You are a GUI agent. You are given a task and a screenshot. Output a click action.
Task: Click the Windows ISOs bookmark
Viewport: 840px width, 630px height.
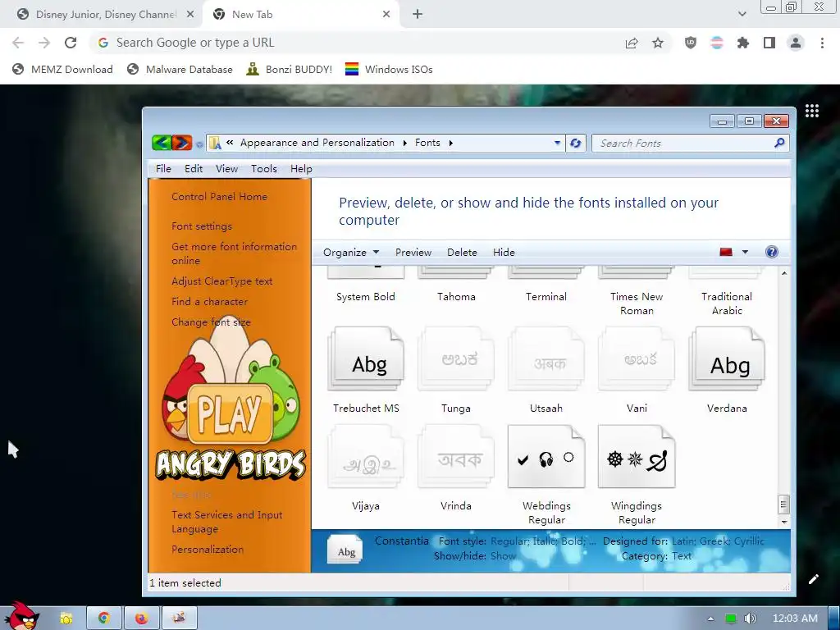(389, 69)
